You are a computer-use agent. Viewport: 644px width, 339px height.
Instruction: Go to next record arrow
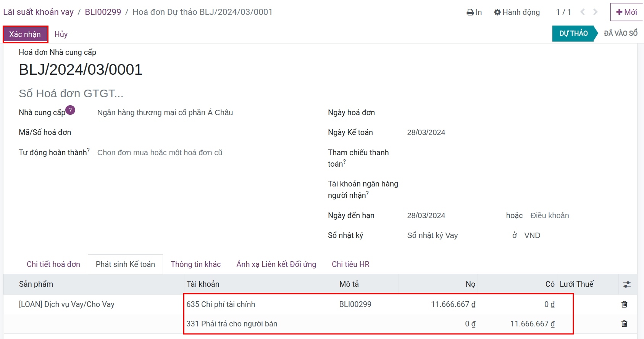pos(596,12)
